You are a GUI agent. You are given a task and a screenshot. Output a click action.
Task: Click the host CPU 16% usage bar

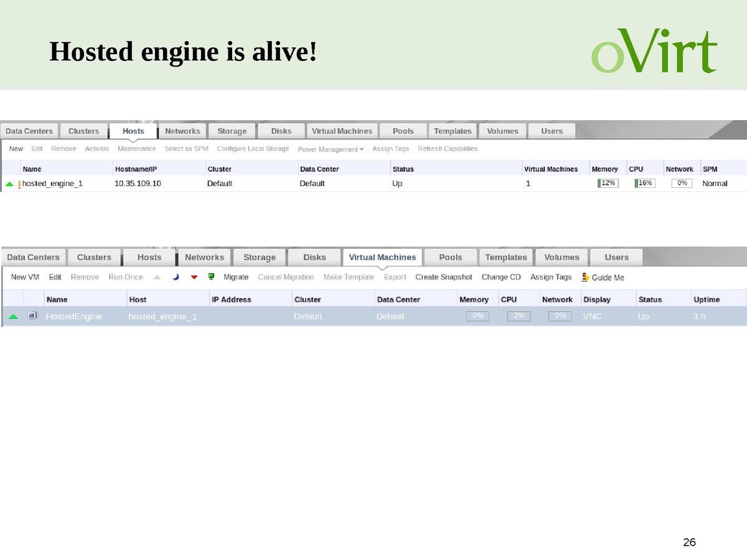pyautogui.click(x=644, y=184)
